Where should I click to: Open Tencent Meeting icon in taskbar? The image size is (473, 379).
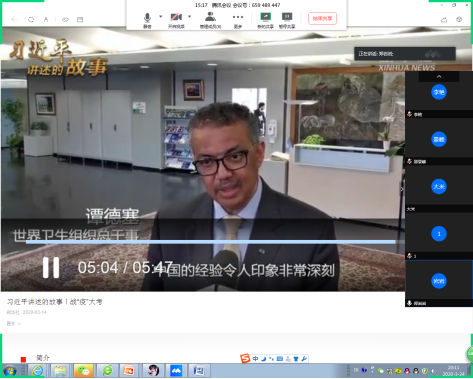point(176,370)
